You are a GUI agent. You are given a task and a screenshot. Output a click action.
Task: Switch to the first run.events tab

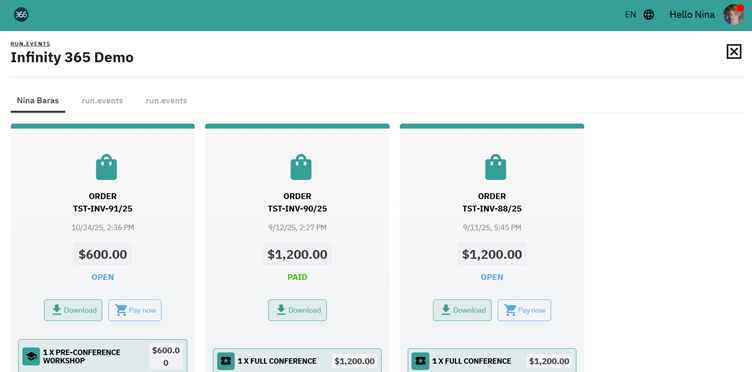102,101
